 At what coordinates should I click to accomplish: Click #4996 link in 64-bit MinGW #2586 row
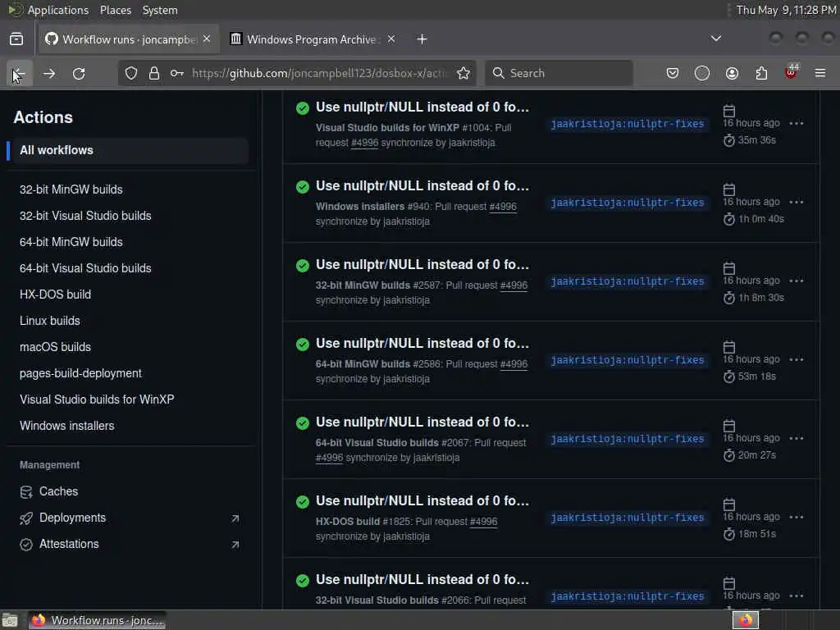pos(514,363)
